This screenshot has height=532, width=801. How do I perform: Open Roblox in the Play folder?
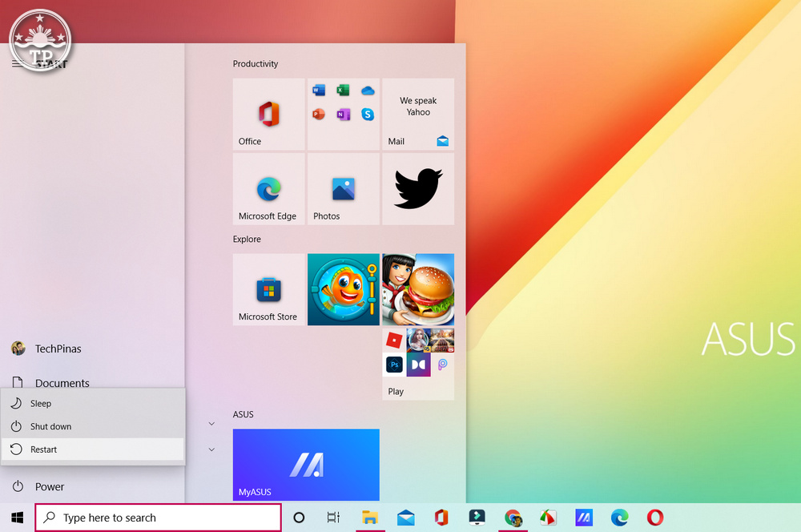coord(394,341)
